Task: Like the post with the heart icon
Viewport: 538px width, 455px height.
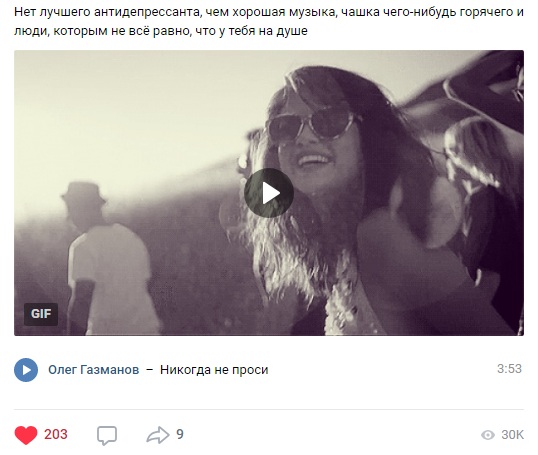Action: 26,435
